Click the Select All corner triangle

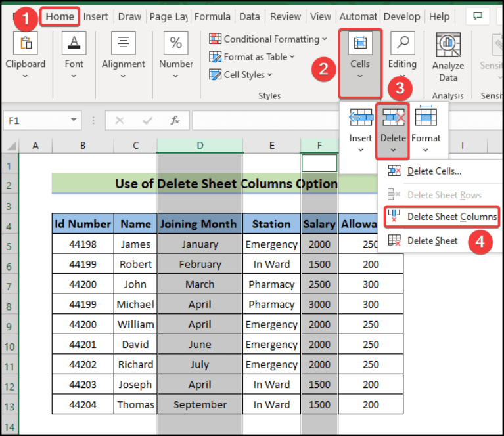pos(12,146)
